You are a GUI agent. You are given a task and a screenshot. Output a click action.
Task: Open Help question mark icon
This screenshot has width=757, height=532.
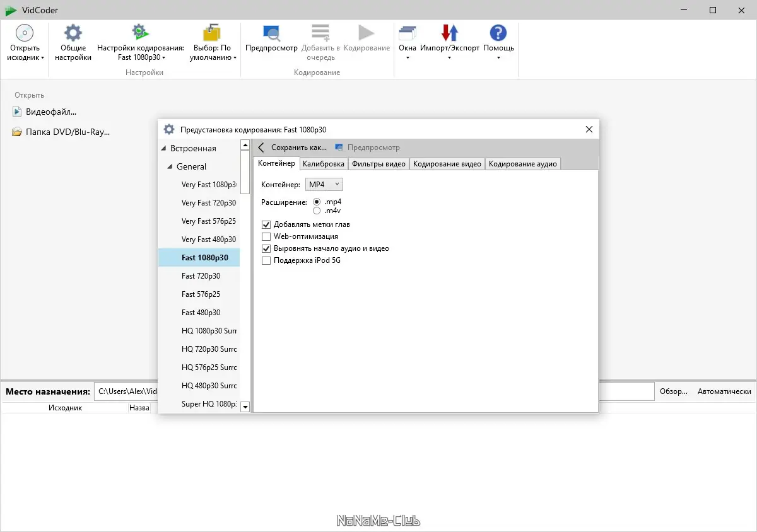[x=498, y=33]
